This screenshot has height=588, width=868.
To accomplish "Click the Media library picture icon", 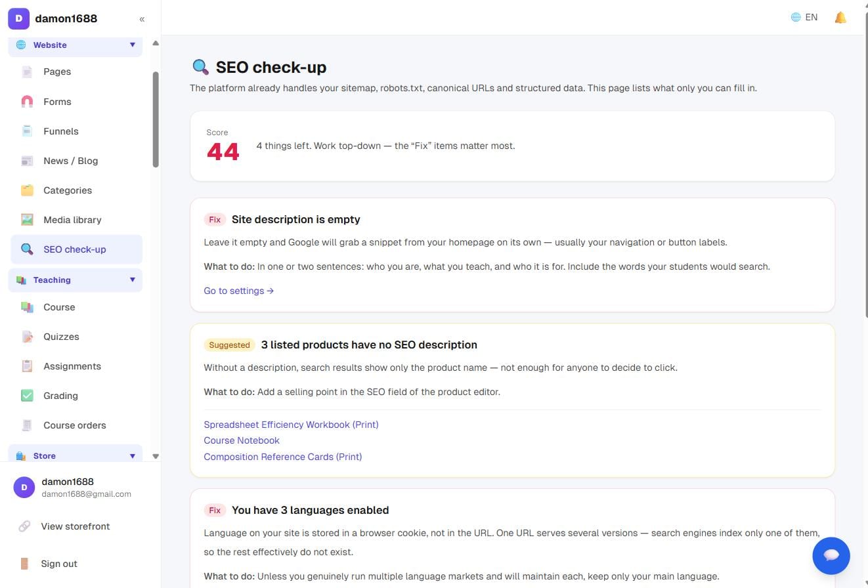I will point(27,220).
